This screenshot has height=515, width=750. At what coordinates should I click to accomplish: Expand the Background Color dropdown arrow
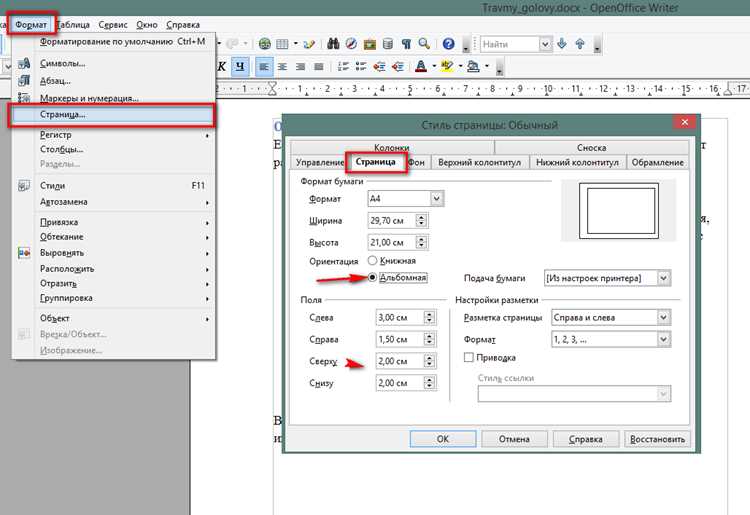tap(486, 66)
